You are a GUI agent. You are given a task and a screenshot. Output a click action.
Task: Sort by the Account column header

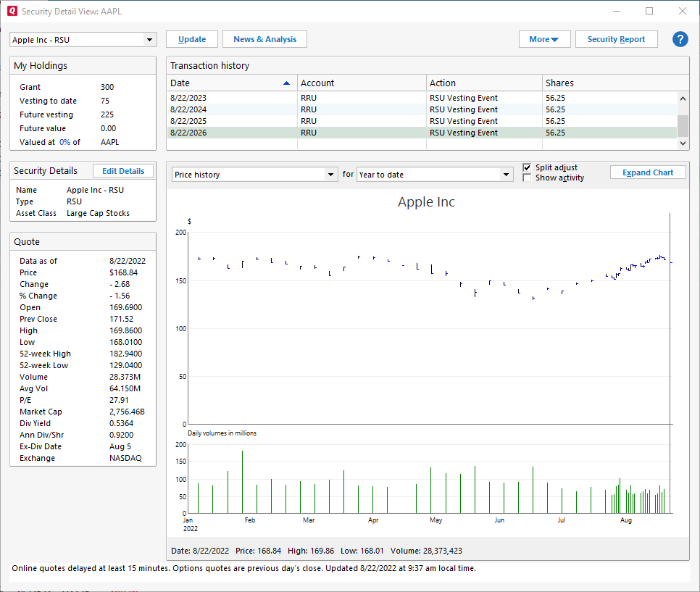[x=362, y=83]
